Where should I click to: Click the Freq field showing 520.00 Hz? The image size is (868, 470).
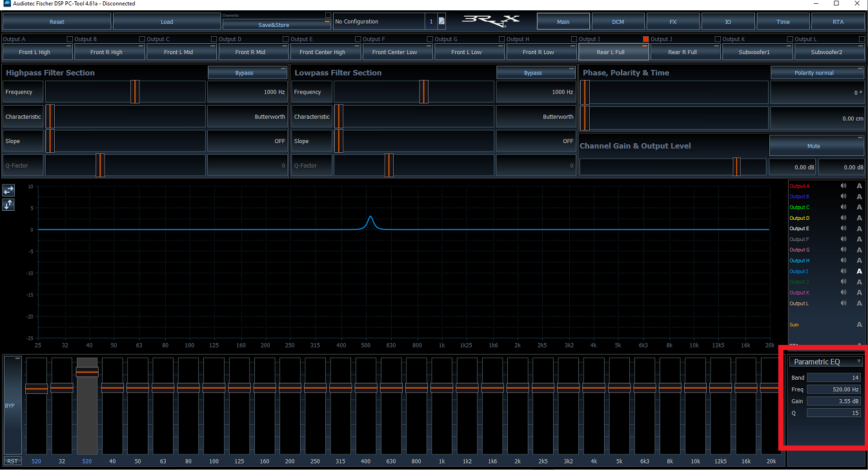coord(834,389)
